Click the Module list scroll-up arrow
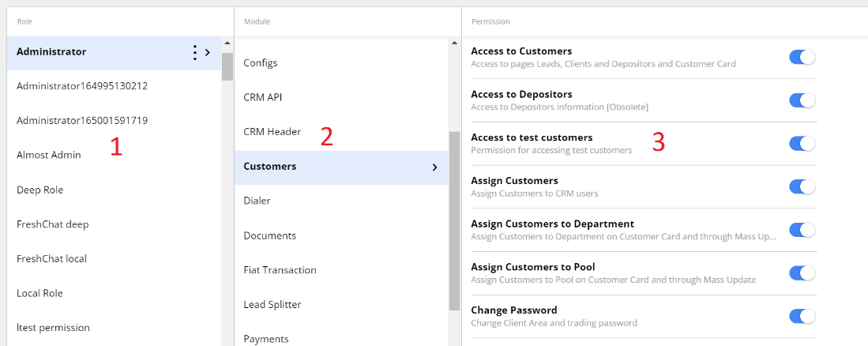 pos(454,43)
